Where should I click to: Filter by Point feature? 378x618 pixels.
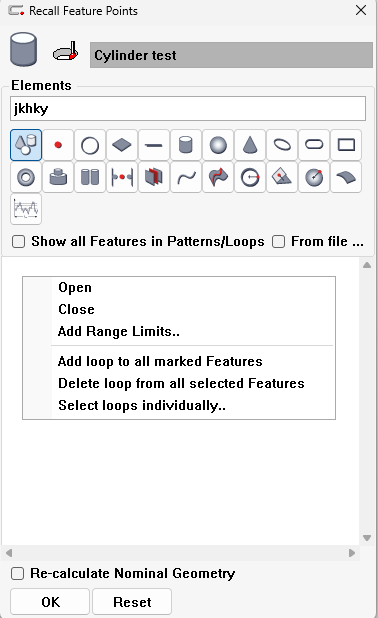tap(58, 145)
